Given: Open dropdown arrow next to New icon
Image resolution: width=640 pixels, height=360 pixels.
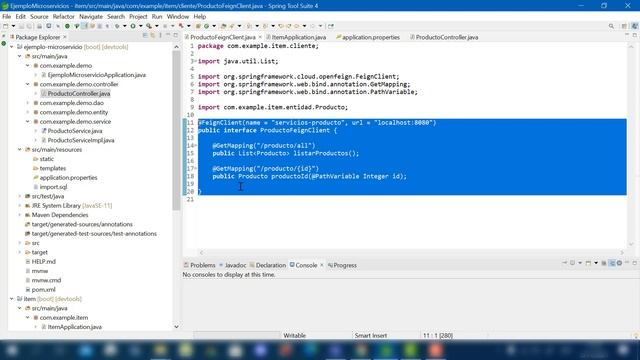Looking at the screenshot, I should point(13,26).
